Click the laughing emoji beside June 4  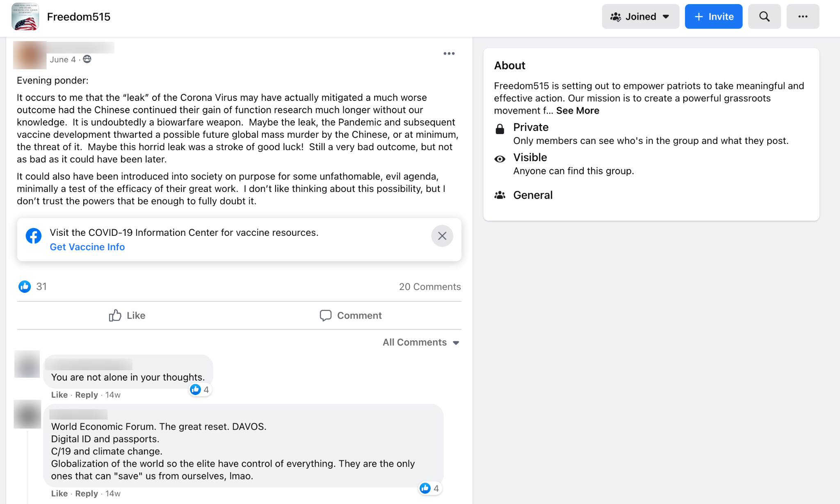click(86, 59)
